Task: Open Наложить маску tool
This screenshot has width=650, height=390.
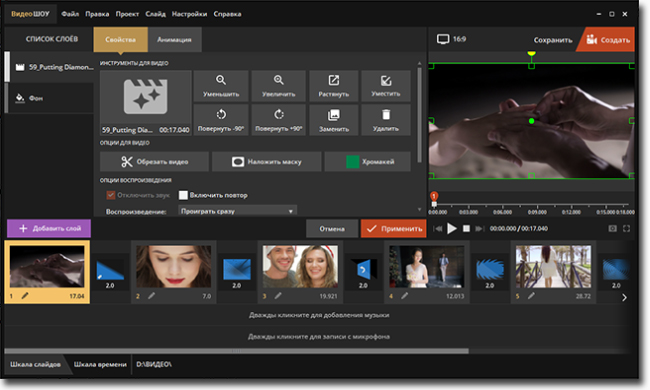Action: [x=267, y=162]
